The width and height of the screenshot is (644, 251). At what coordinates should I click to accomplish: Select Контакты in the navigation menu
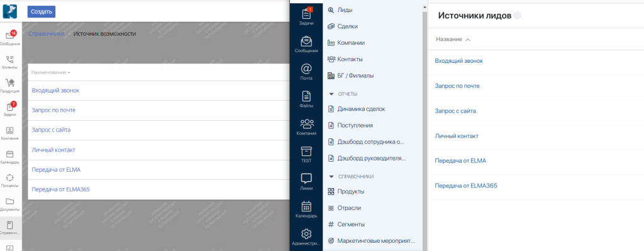tap(345, 59)
